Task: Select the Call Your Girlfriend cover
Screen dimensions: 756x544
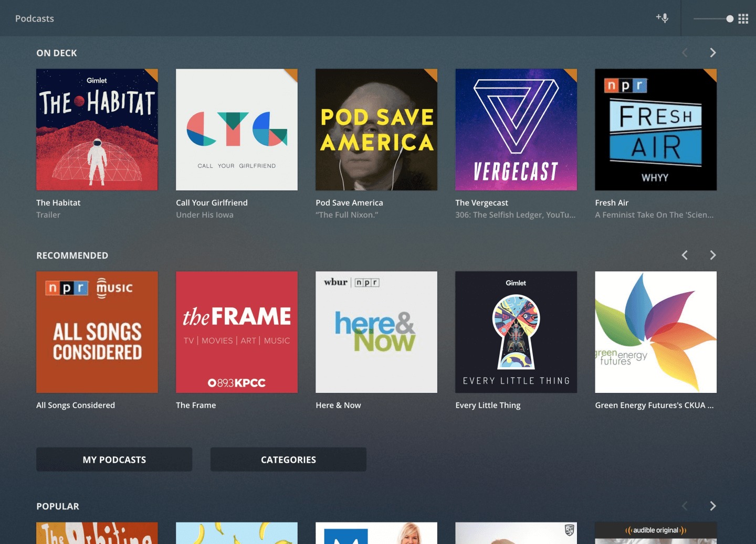Action: (237, 130)
